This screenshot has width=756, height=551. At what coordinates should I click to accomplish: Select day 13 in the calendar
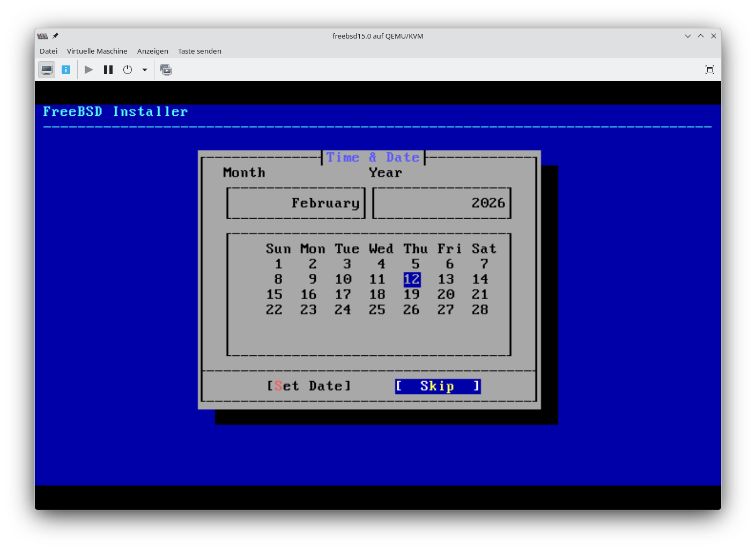pyautogui.click(x=446, y=279)
